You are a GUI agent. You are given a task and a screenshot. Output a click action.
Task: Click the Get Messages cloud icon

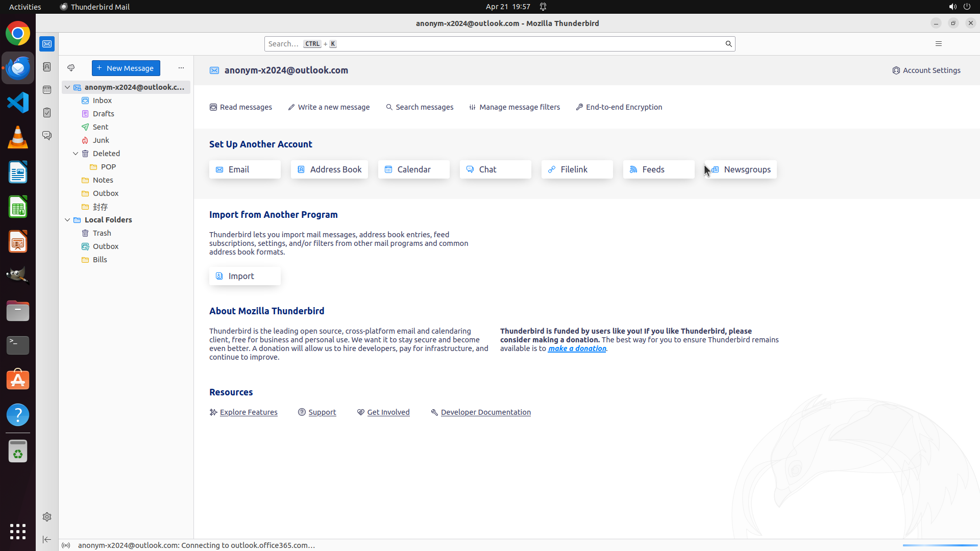(x=71, y=68)
